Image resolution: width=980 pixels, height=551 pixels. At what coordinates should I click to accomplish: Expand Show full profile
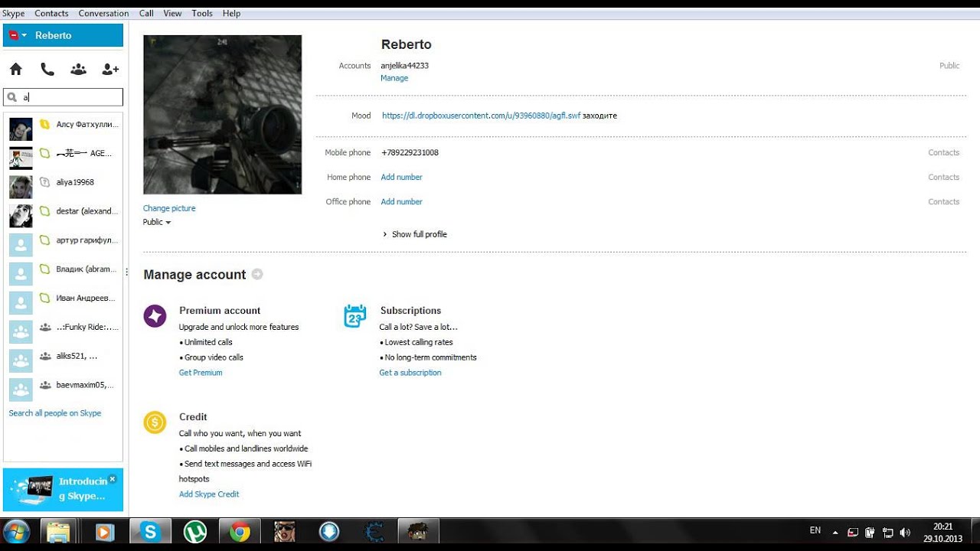[415, 234]
